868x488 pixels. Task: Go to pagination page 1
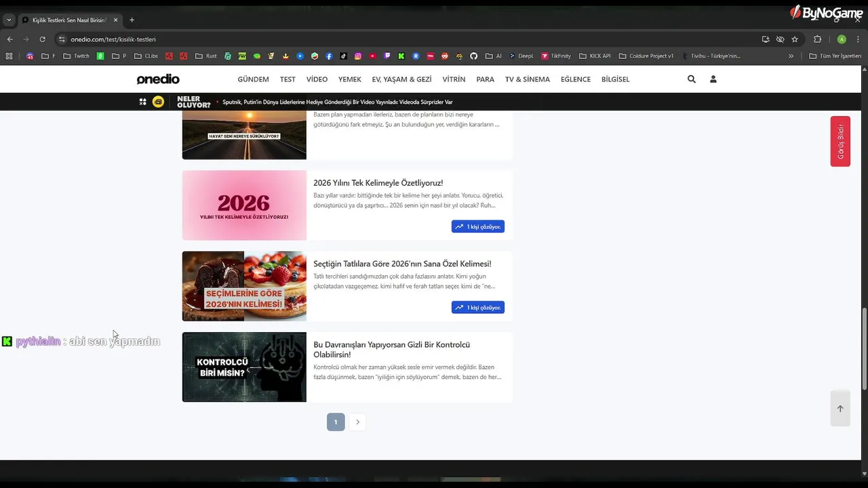tap(336, 422)
